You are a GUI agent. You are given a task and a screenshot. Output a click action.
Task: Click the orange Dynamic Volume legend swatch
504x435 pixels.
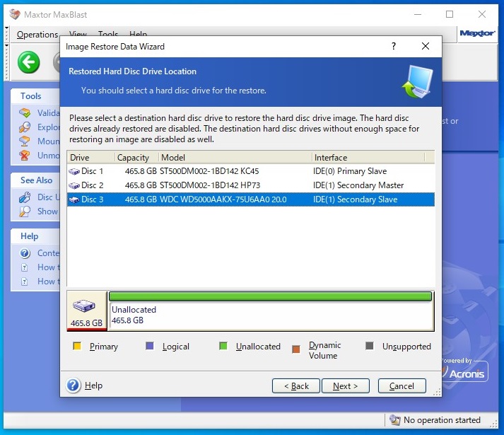point(296,349)
